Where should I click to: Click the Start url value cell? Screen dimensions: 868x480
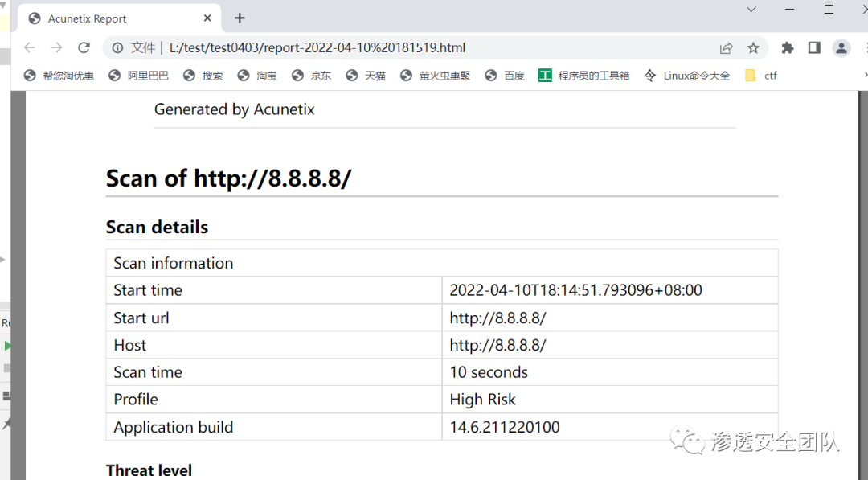pos(610,318)
